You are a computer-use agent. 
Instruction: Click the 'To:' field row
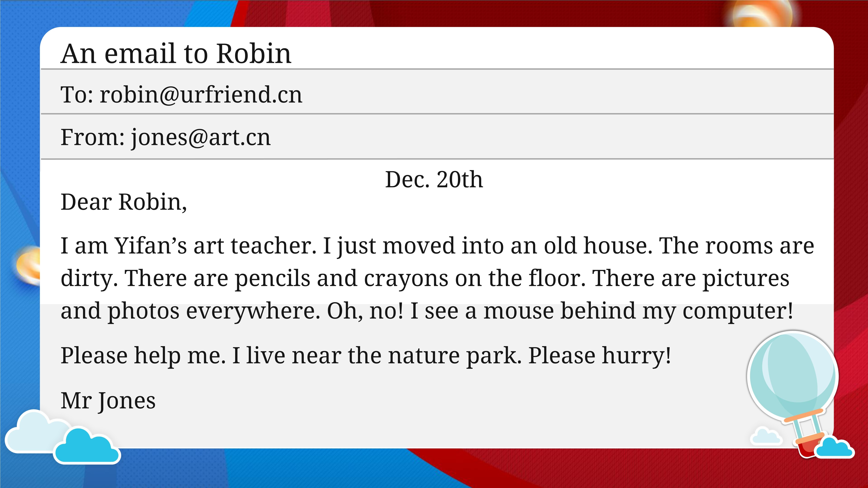[x=437, y=92]
